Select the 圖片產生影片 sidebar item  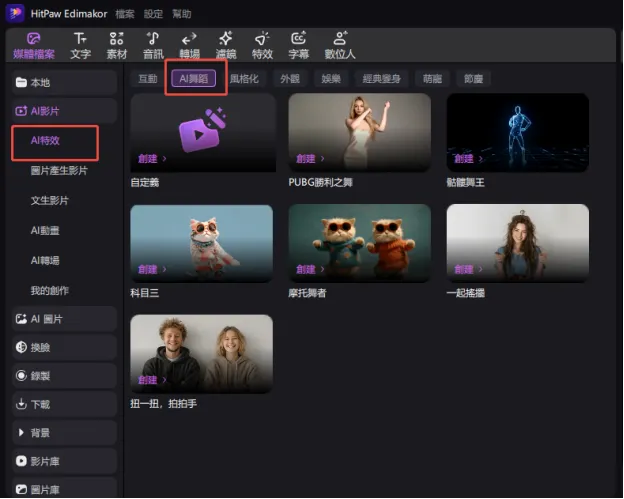59,171
